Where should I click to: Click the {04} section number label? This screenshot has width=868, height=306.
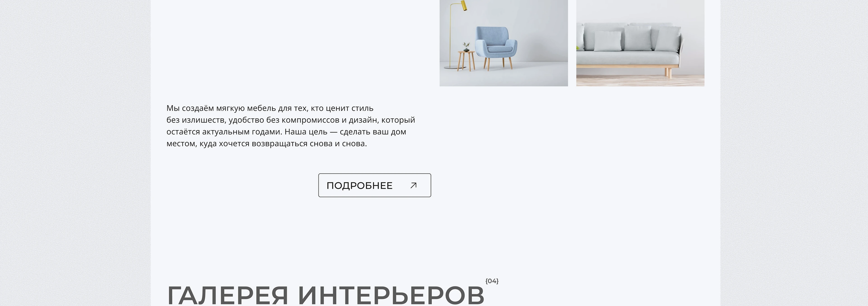pyautogui.click(x=492, y=281)
